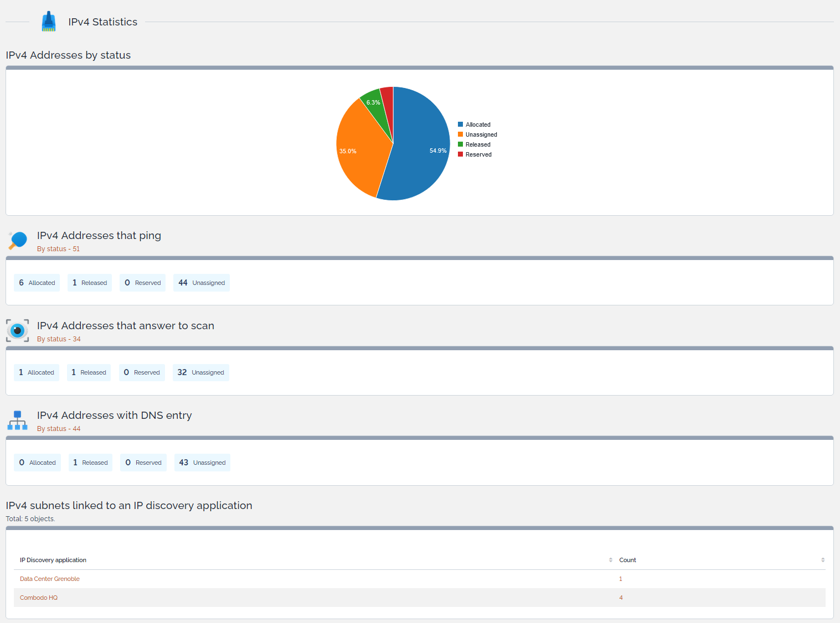Screen dimensions: 840x623
Task: Click the blue Allocated legend square
Action: coord(460,124)
